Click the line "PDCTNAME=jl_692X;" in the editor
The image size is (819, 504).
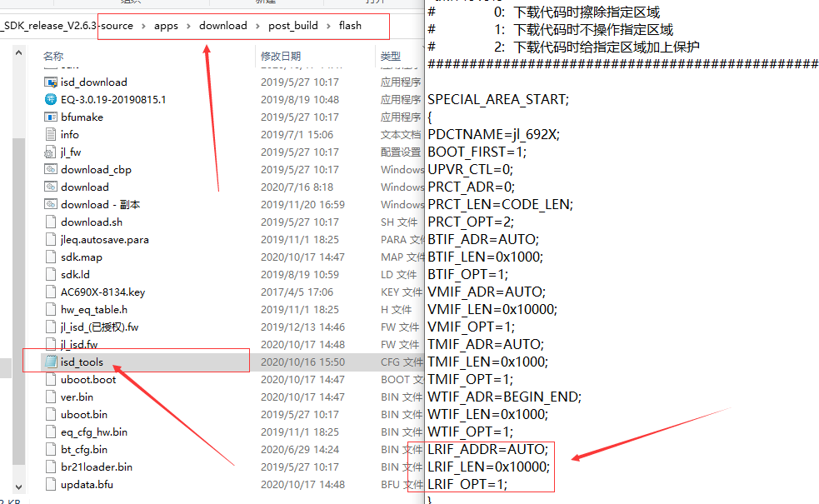(x=493, y=135)
